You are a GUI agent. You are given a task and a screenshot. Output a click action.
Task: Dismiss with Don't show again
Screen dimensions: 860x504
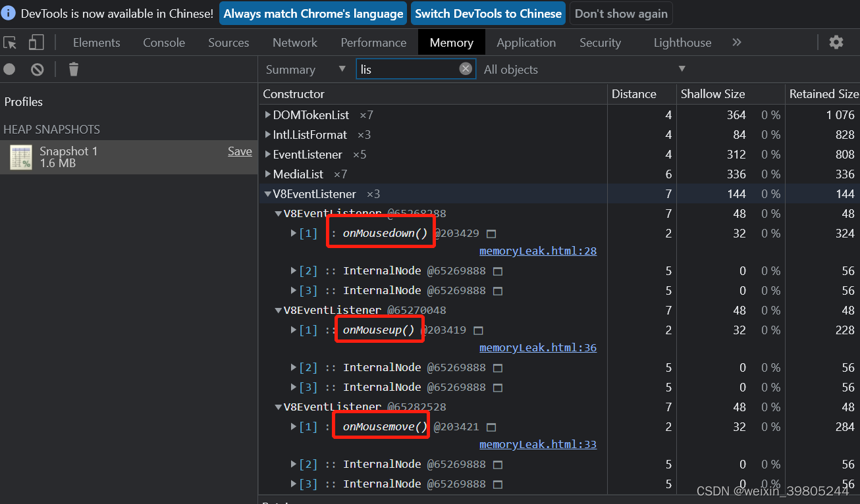click(621, 13)
